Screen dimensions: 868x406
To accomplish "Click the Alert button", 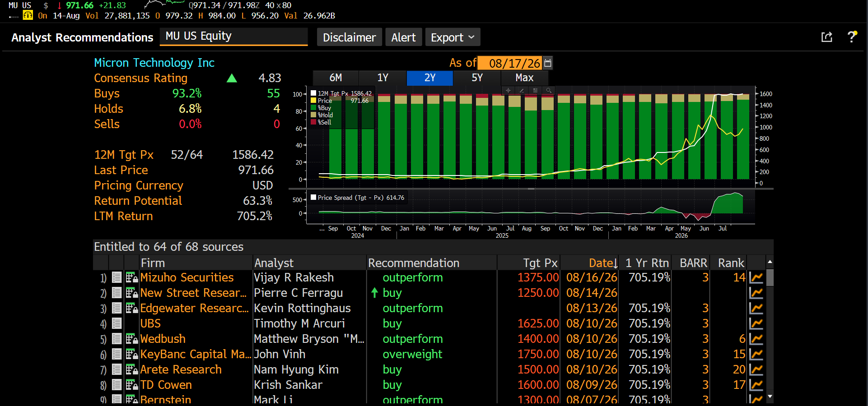I will coord(404,37).
